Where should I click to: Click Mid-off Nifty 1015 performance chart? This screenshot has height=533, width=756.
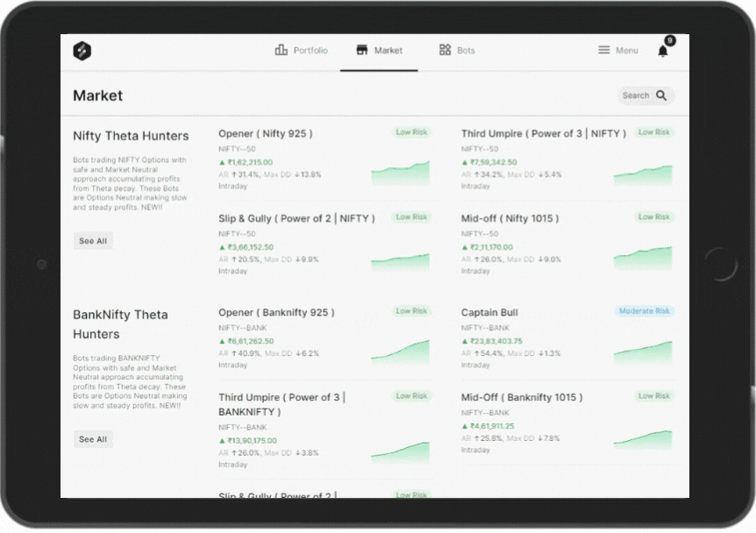tap(643, 258)
